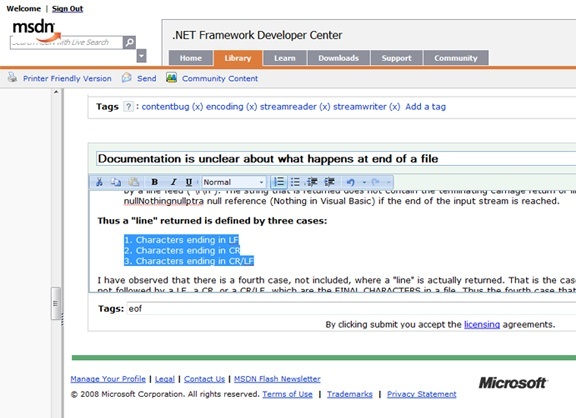Remove the streamwriter tag via (x)

395,107
